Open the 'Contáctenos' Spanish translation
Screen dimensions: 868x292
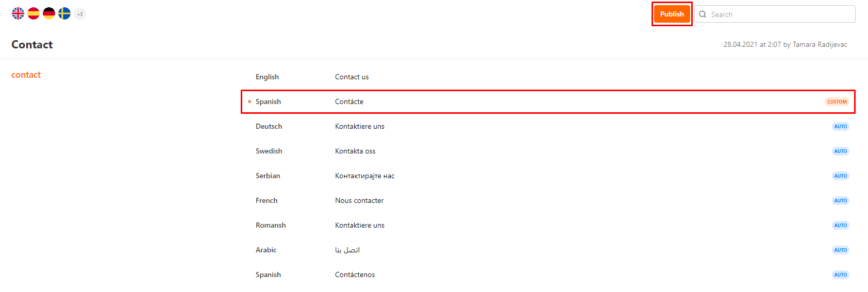point(355,274)
